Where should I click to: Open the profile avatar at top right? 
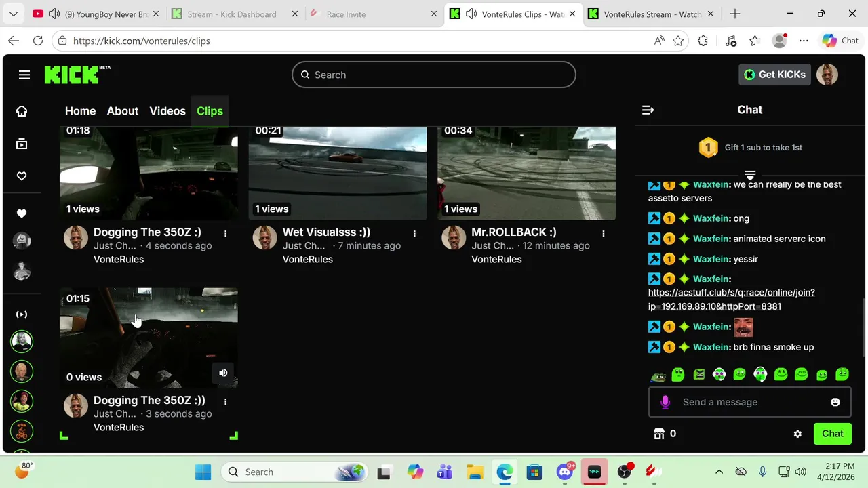point(827,75)
